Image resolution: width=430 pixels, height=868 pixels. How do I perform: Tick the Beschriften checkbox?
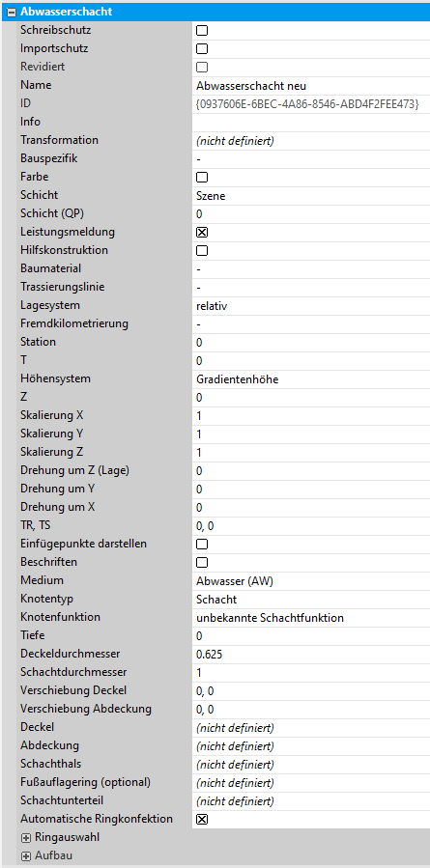pos(202,563)
